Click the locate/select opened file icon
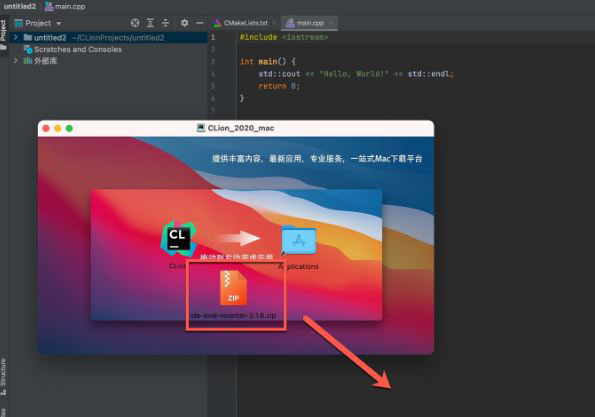The width and height of the screenshot is (595, 417). [x=135, y=23]
